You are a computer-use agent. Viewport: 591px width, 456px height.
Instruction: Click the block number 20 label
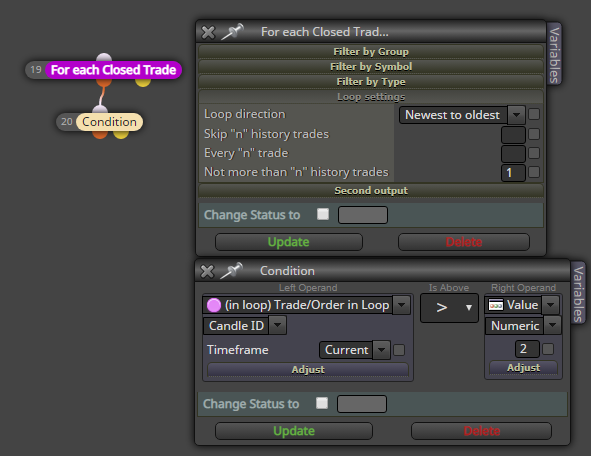pyautogui.click(x=67, y=122)
